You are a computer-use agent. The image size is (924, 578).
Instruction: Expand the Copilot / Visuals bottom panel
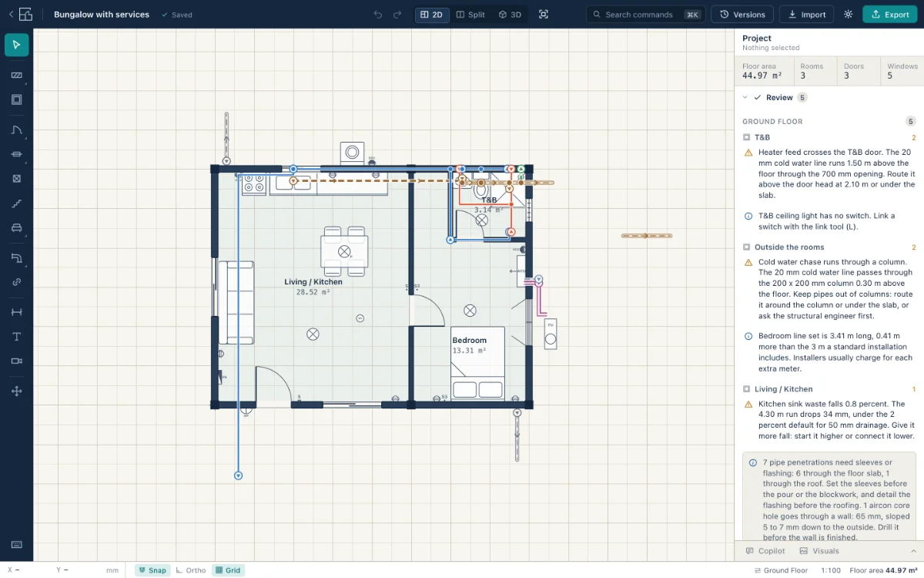point(914,551)
